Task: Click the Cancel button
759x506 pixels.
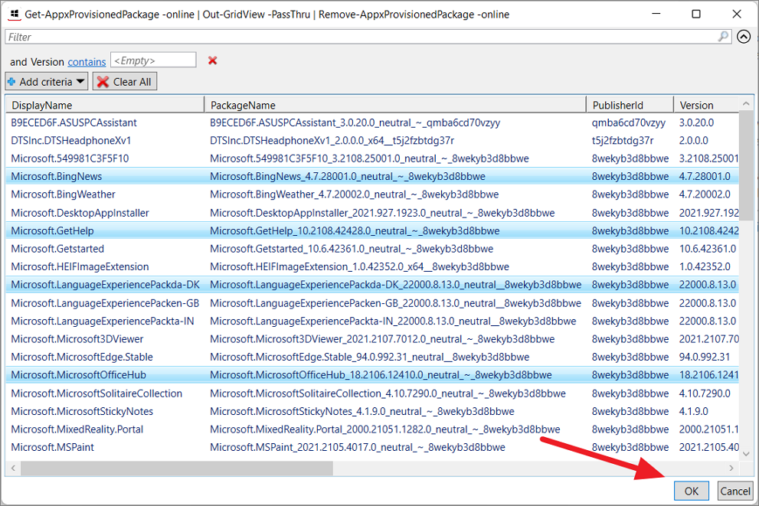Action: click(735, 491)
